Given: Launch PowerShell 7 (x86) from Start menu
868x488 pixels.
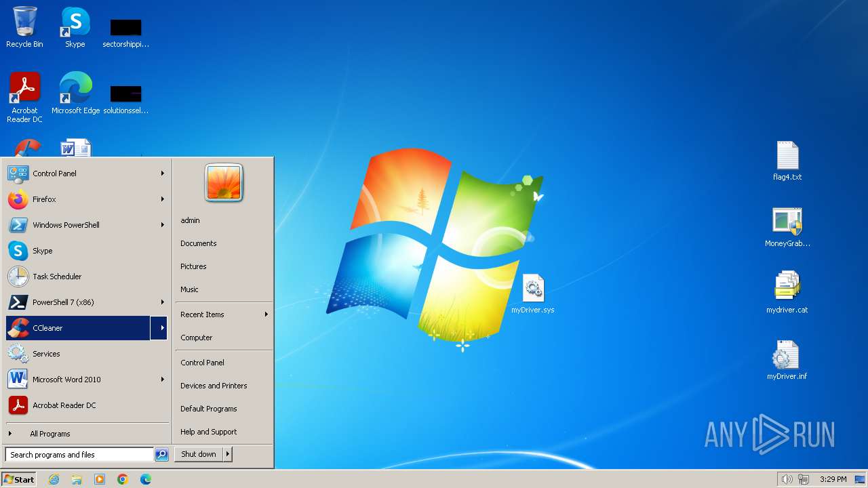Looking at the screenshot, I should point(79,302).
